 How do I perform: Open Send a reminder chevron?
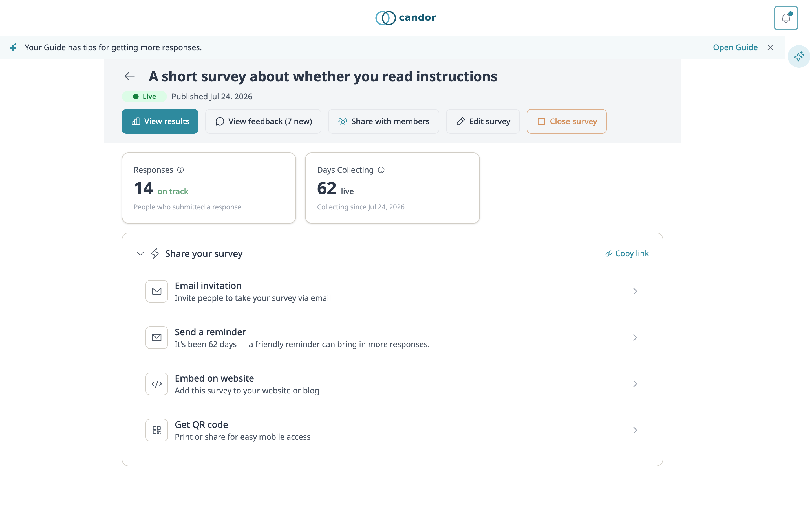pyautogui.click(x=635, y=338)
